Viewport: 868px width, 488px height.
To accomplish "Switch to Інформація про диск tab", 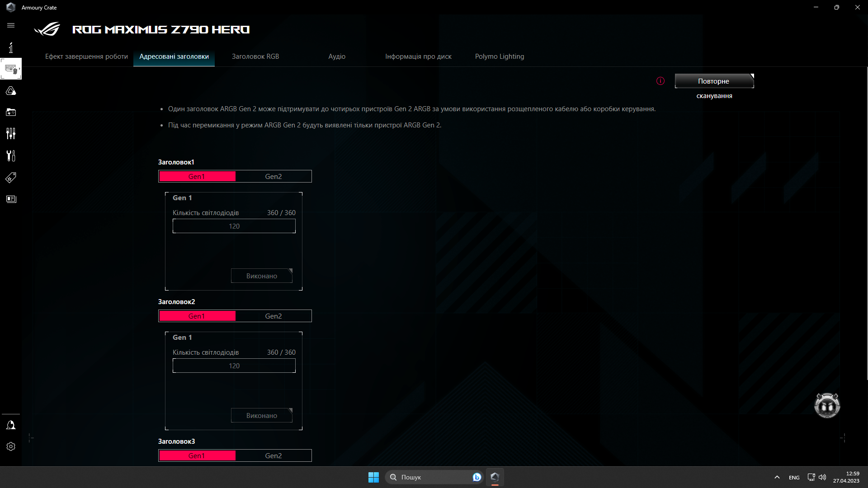I will coord(418,56).
